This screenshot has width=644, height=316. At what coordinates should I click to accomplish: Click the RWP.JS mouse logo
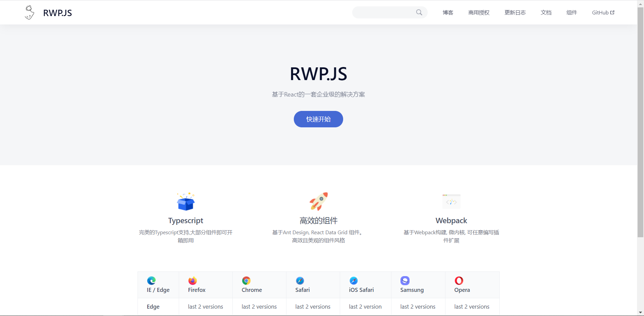click(x=30, y=12)
